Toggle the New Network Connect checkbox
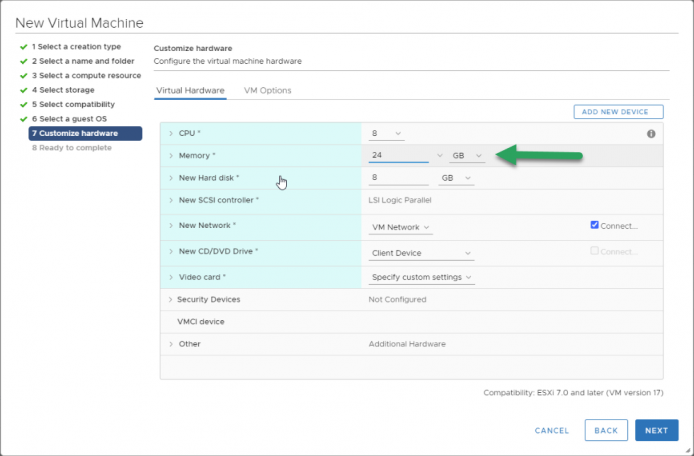Viewport: 694px width, 456px height. tap(594, 225)
